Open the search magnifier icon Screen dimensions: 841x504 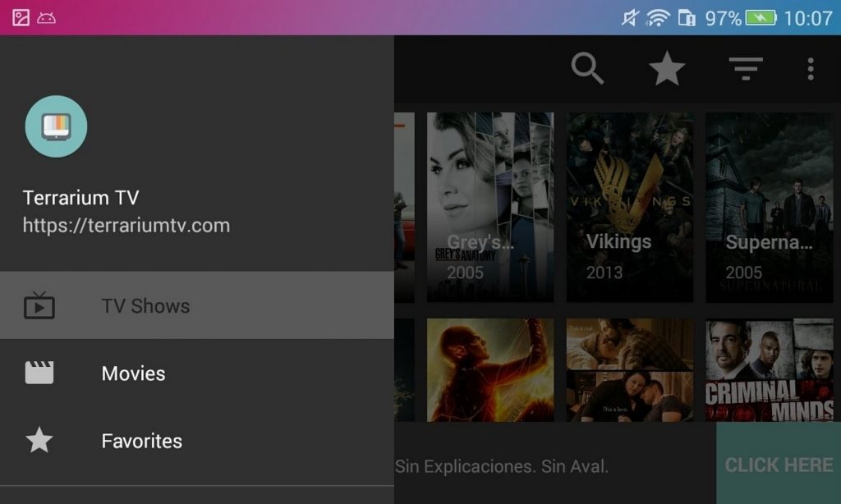587,68
